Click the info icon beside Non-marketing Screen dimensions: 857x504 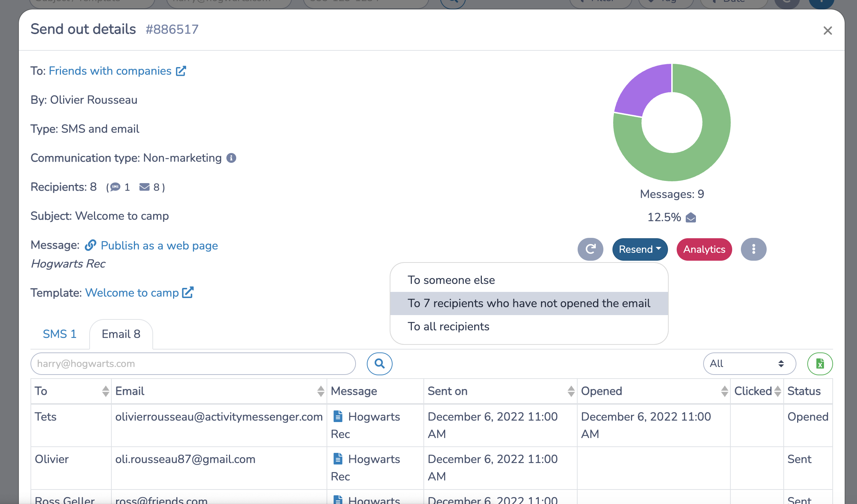coord(231,158)
